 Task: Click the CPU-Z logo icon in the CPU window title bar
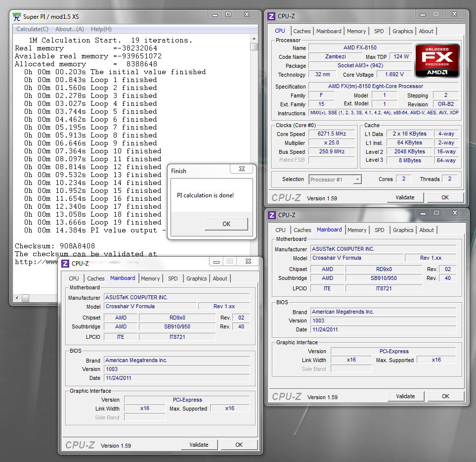[271, 16]
